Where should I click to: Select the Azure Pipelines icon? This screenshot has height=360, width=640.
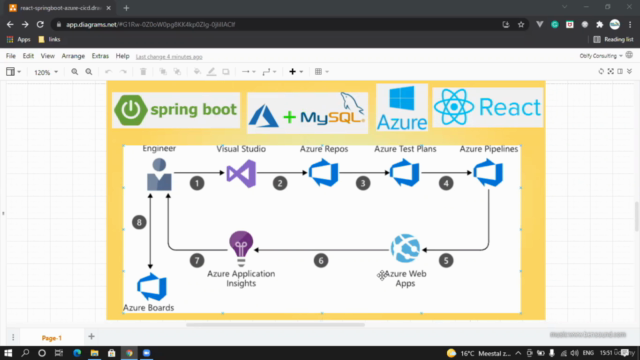coord(488,173)
